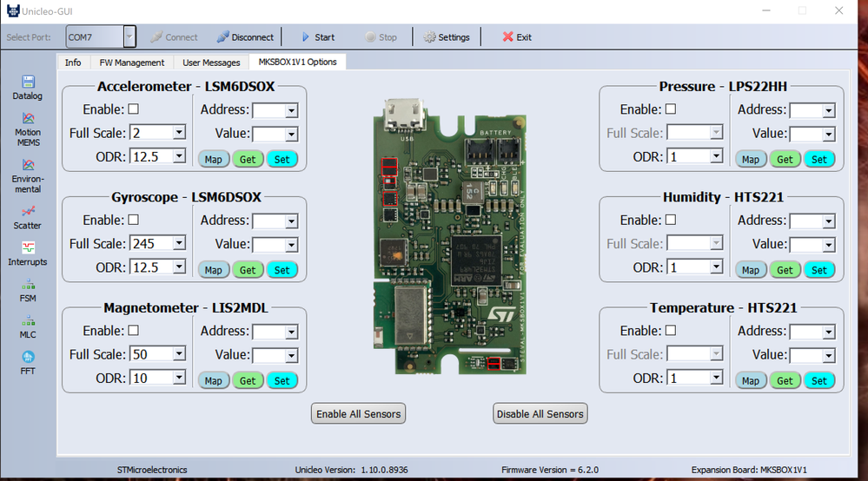
Task: Open Magnetometer ODR dropdown
Action: pyautogui.click(x=179, y=378)
